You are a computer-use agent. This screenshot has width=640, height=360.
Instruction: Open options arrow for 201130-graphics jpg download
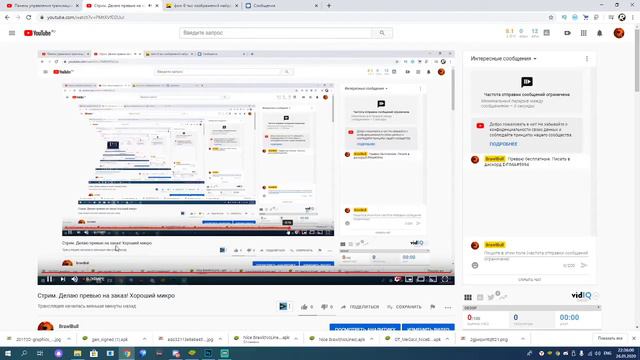click(x=69, y=339)
